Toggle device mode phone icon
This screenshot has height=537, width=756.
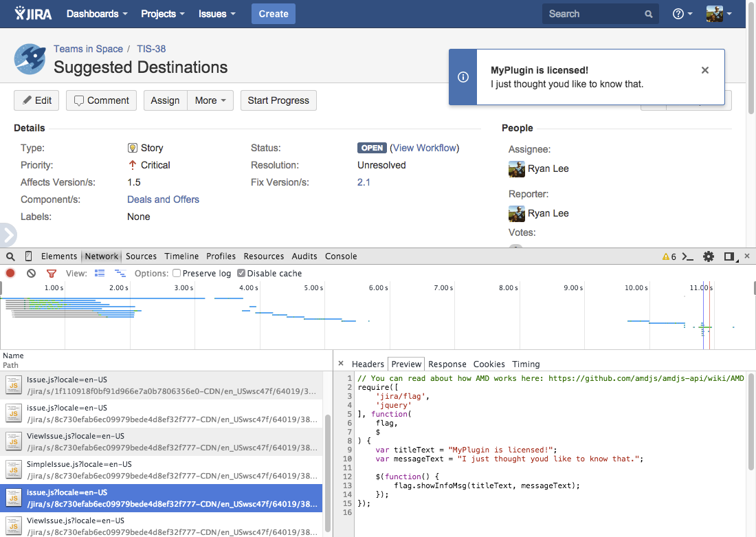28,256
